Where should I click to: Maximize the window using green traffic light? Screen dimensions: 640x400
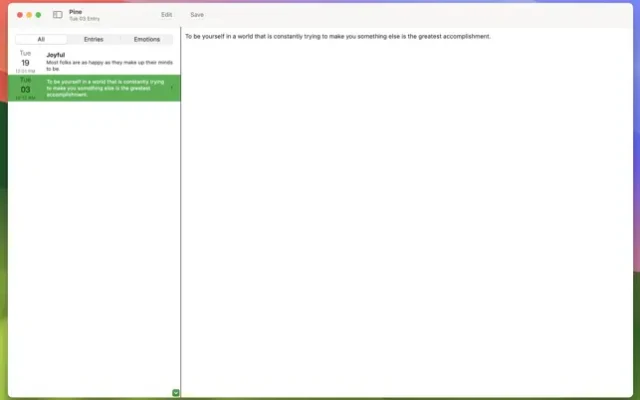coord(39,15)
